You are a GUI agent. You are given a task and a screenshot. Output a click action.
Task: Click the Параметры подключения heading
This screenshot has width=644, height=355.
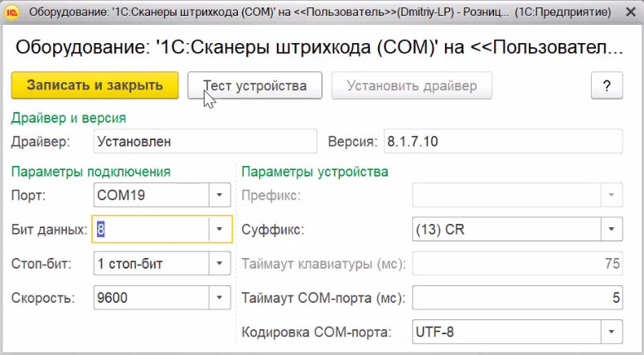[x=91, y=172]
